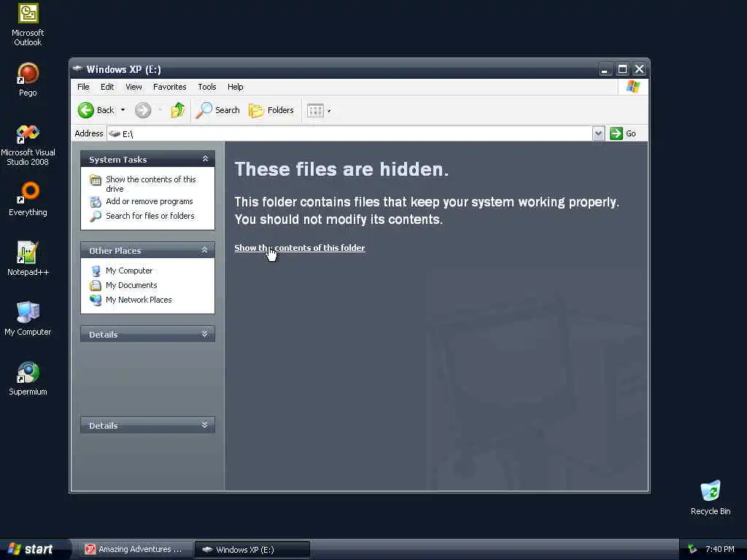
Task: Select the Pego desktop icon
Action: 28,79
